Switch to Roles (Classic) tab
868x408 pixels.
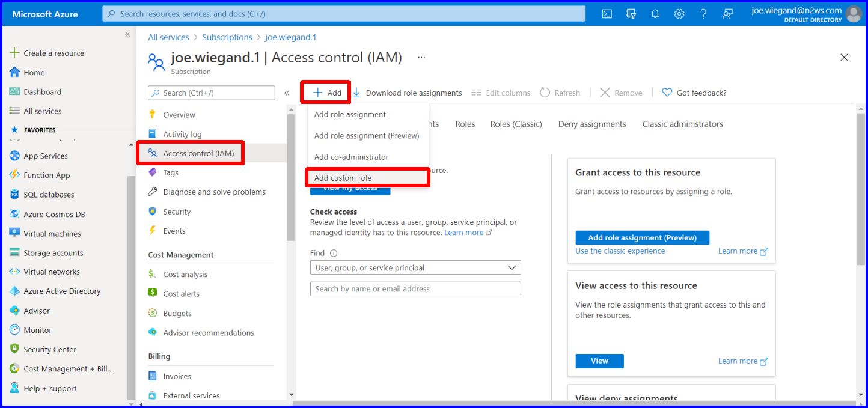pyautogui.click(x=516, y=124)
